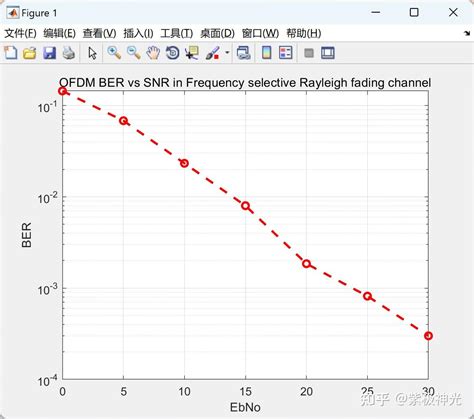This screenshot has width=474, height=419.
Task: Activate the Zoom Out magnifier tool
Action: pos(134,53)
